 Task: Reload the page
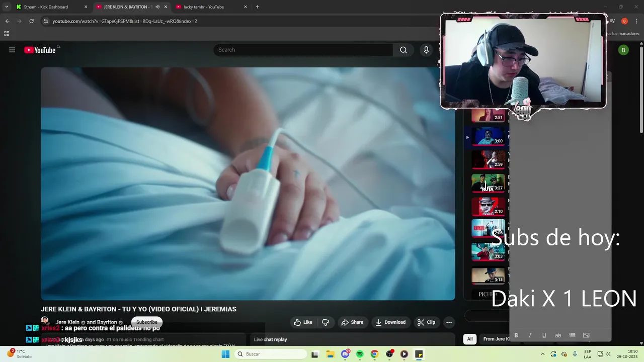[x=31, y=21]
